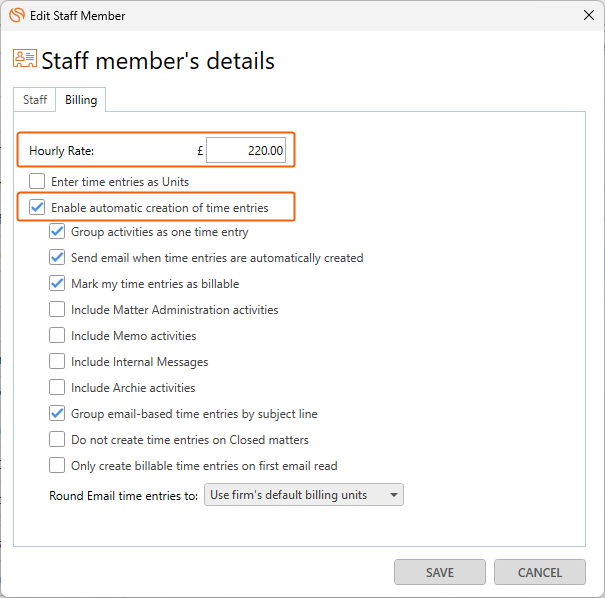Close the Edit Staff Member dialog
Image resolution: width=605 pixels, height=598 pixels.
pos(588,15)
